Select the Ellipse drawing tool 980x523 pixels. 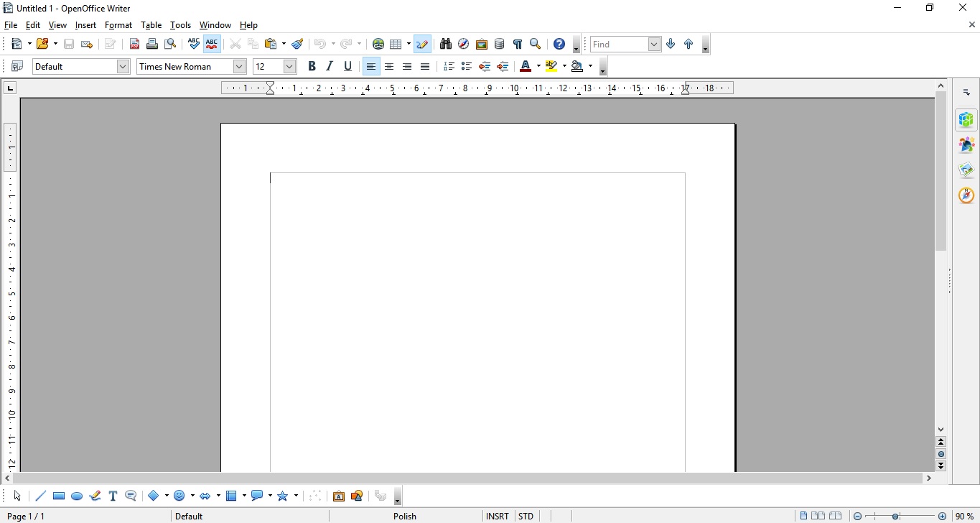(77, 496)
